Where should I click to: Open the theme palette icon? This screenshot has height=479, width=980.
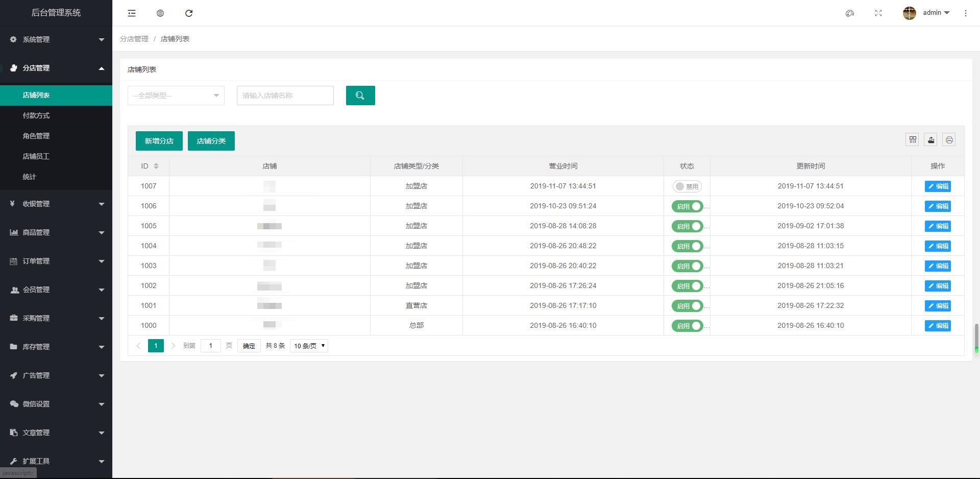(850, 13)
